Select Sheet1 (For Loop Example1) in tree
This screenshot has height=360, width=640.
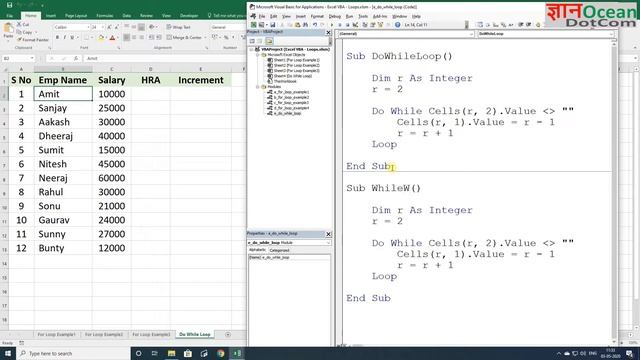click(x=293, y=60)
